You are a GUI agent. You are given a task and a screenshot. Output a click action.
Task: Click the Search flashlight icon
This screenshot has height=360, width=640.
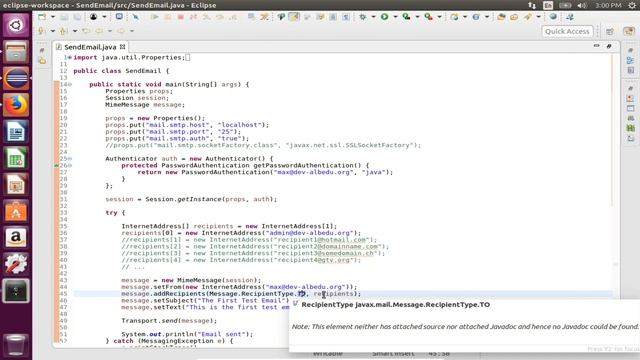click(x=528, y=17)
